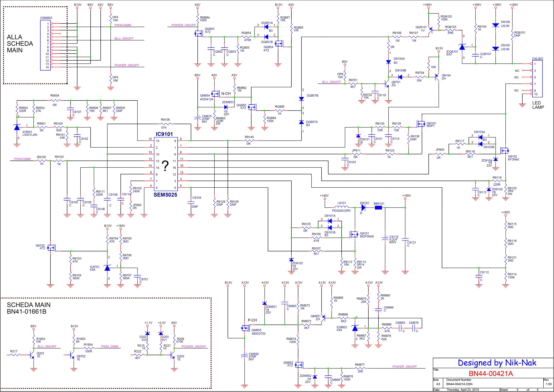Click the Q9102 KF3N40 MOSFET symbol

[x=505, y=151]
